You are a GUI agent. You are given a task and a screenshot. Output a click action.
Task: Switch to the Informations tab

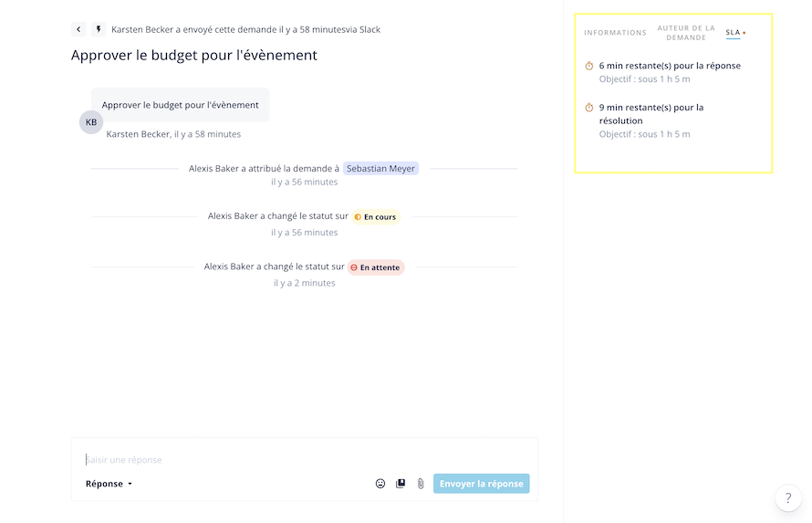615,33
